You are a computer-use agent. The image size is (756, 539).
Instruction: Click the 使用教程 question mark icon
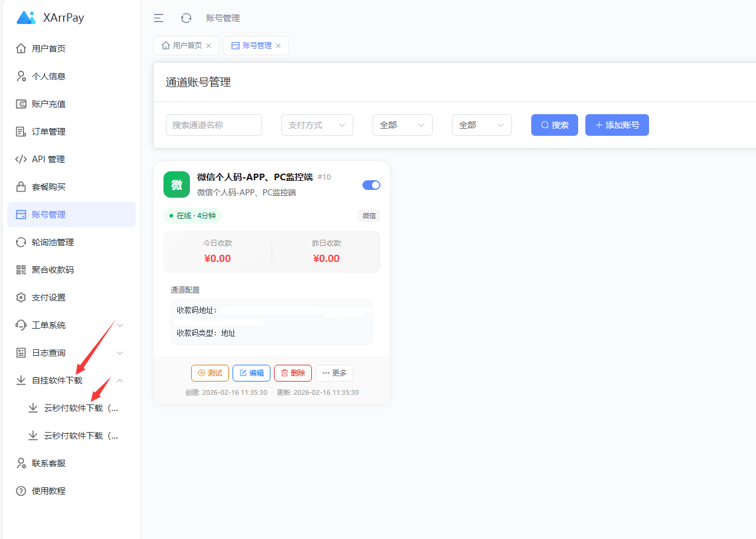pyautogui.click(x=21, y=491)
